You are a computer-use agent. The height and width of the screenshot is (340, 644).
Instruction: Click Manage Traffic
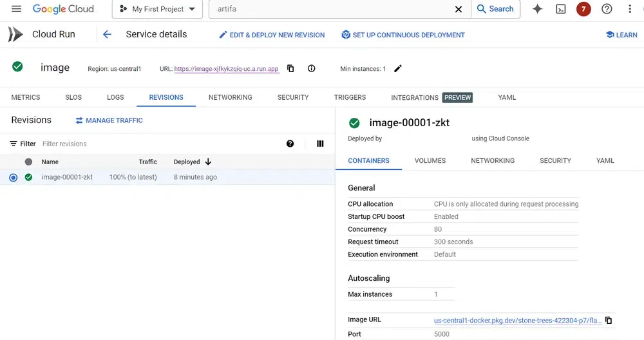pyautogui.click(x=109, y=120)
